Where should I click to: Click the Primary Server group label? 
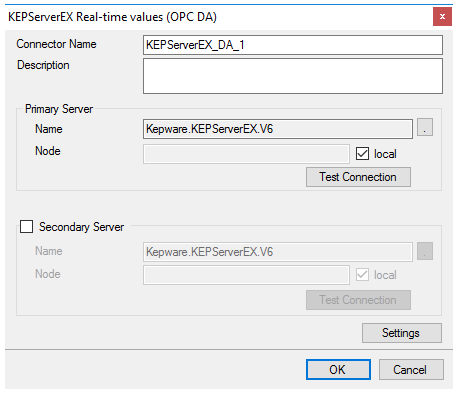pyautogui.click(x=59, y=109)
